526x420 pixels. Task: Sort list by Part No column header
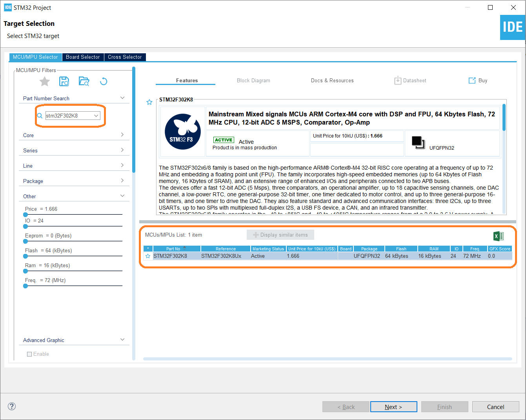pyautogui.click(x=177, y=249)
